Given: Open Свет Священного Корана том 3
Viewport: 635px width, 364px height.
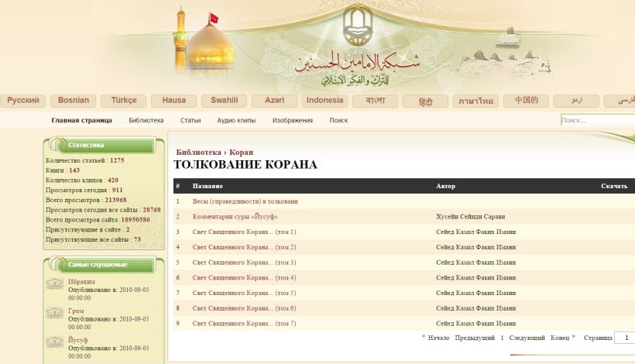Looking at the screenshot, I should (244, 263).
